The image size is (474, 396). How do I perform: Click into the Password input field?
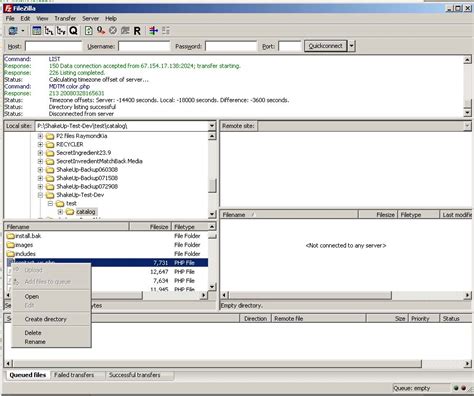pos(231,46)
